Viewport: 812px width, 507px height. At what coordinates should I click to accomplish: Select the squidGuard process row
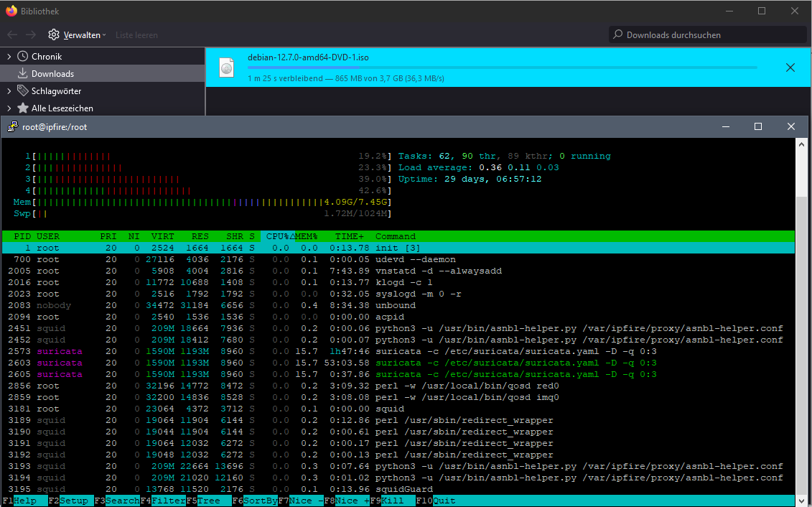[398, 489]
